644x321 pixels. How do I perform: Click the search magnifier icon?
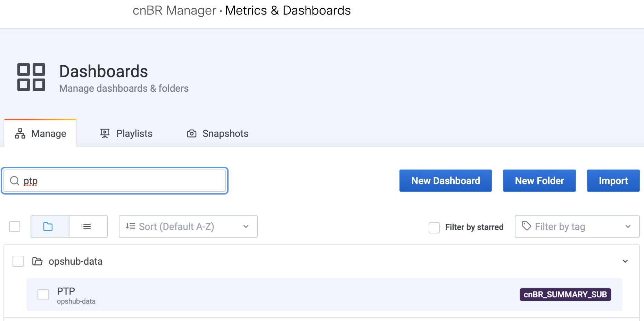click(x=15, y=181)
